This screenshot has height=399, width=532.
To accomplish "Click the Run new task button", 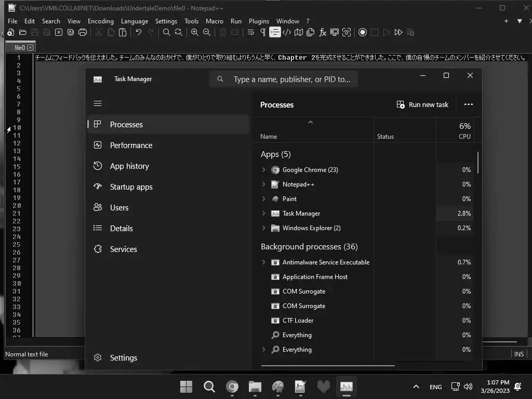I will point(422,104).
